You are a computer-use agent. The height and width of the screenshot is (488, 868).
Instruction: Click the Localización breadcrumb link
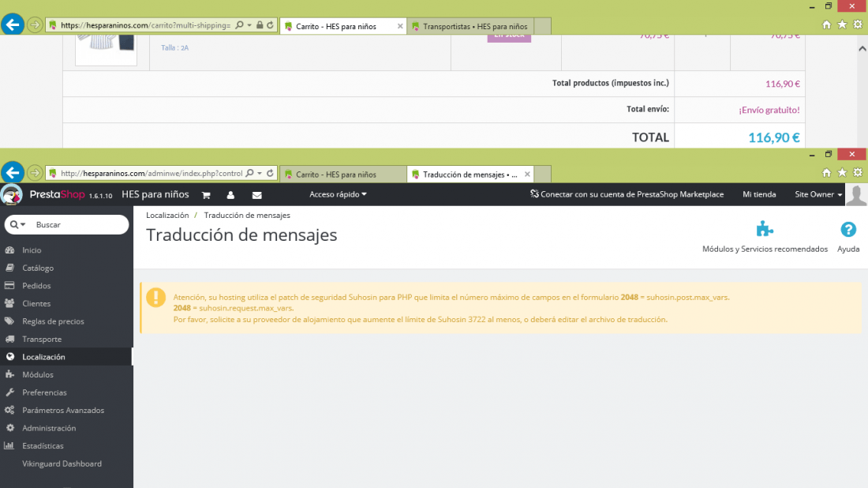pyautogui.click(x=167, y=215)
